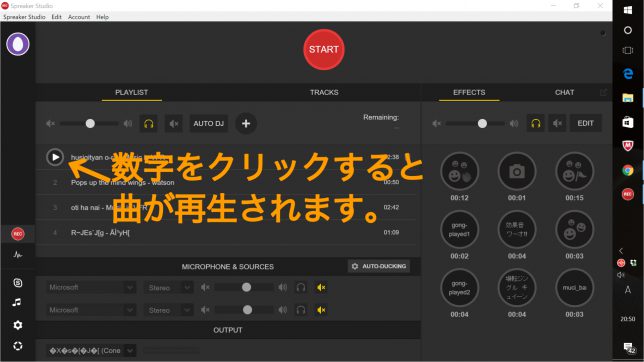Click the Task View taskbar icon

(628, 50)
